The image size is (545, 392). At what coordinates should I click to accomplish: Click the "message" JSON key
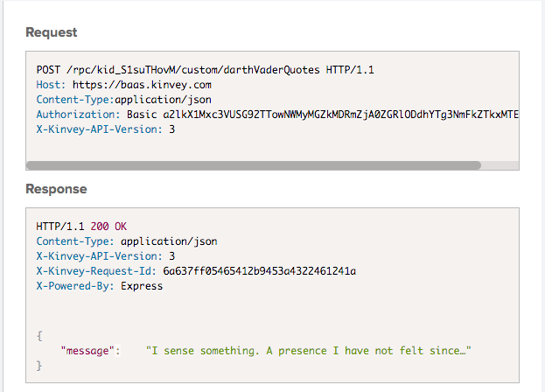tap(90, 350)
